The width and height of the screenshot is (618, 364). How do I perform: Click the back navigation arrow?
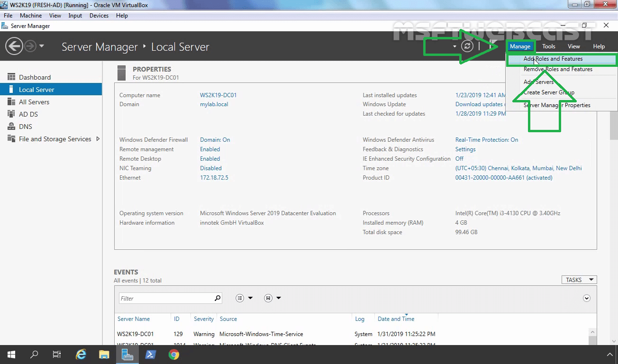(14, 46)
